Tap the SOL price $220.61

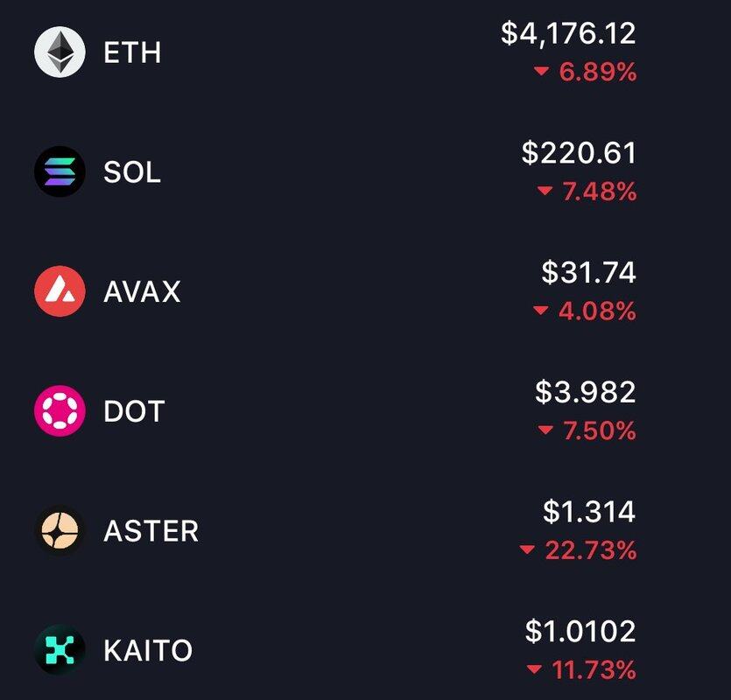[x=579, y=153]
